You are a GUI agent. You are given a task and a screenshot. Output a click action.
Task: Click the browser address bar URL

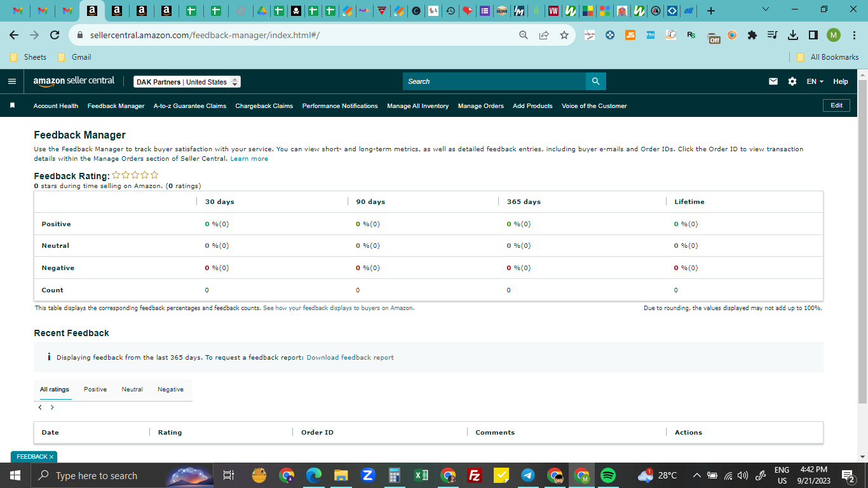click(203, 35)
